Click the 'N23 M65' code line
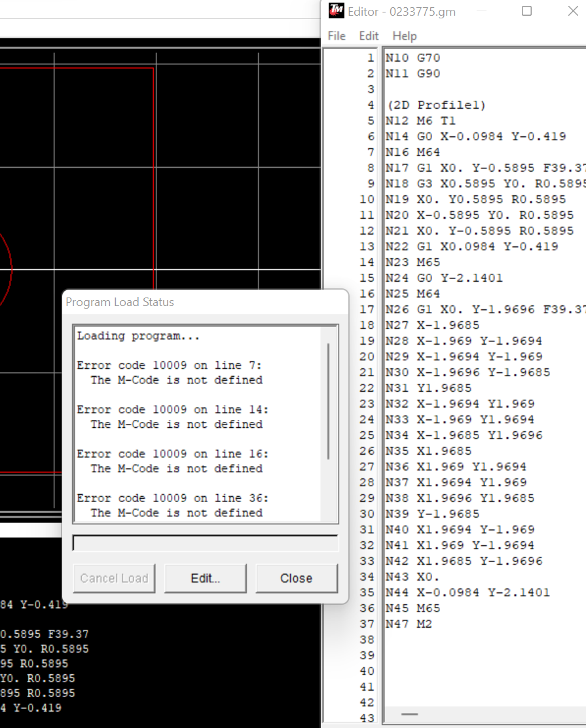 click(x=413, y=262)
